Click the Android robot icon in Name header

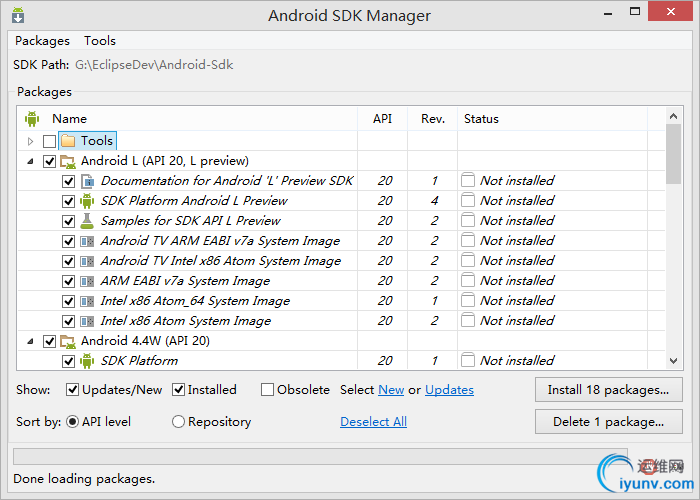click(32, 119)
